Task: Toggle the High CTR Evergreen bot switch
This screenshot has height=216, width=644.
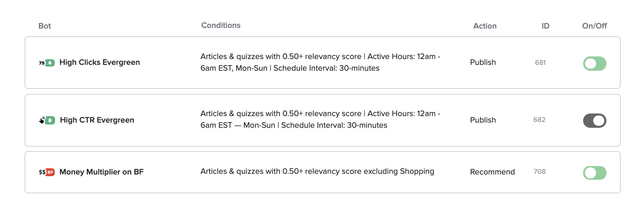Action: (x=594, y=121)
